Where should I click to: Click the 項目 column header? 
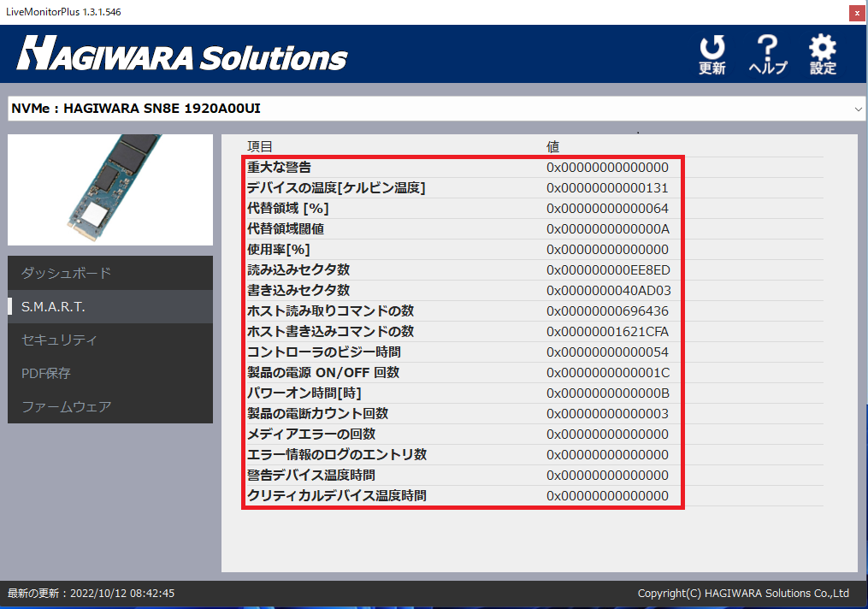coord(260,147)
